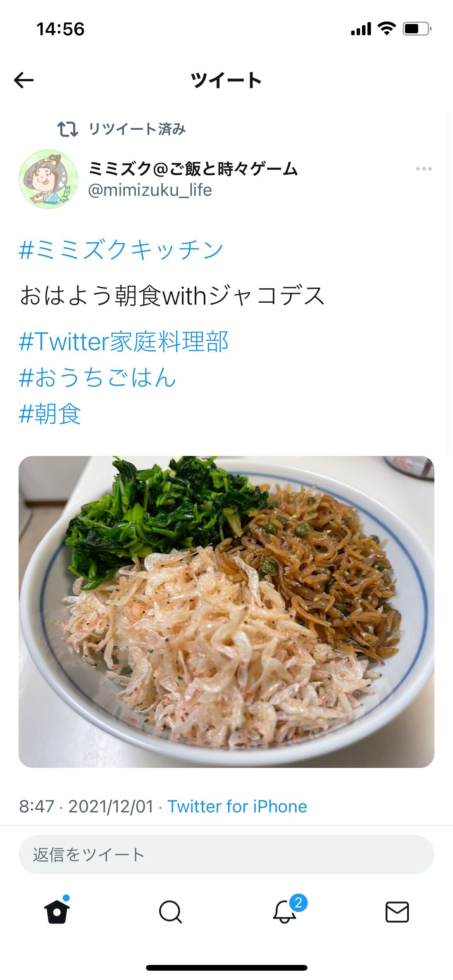The height and width of the screenshot is (980, 453).
Task: Tap the battery status icon
Action: tap(417, 29)
